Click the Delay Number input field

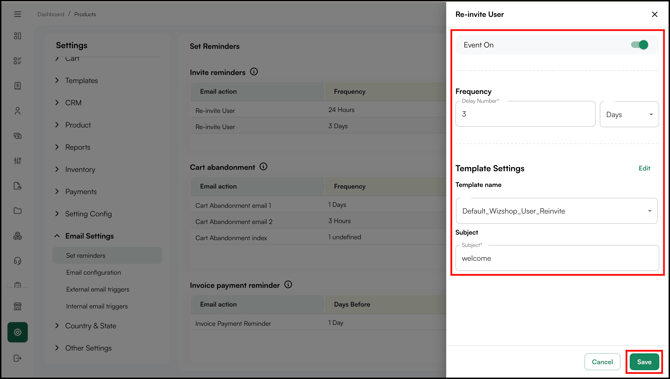(x=525, y=114)
